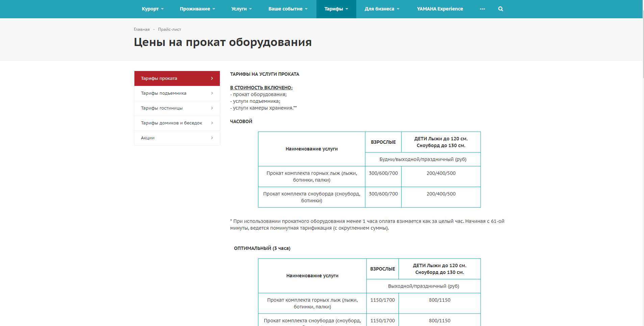Expand the Проживание dropdown menu
644x326 pixels.
[x=197, y=9]
